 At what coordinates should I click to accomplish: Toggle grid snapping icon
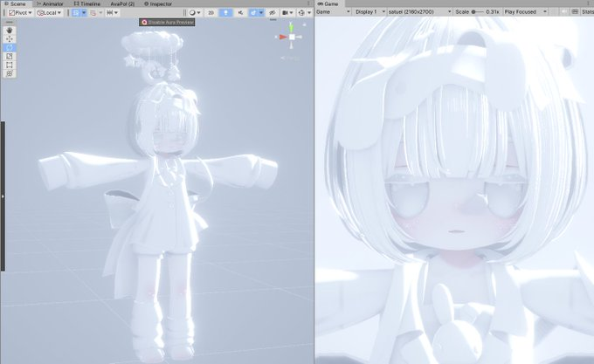click(93, 13)
